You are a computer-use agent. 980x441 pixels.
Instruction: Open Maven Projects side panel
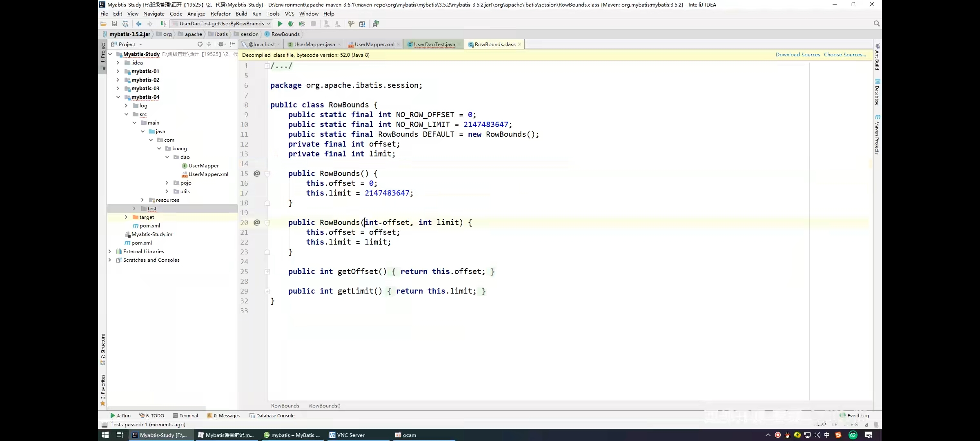pos(877,135)
